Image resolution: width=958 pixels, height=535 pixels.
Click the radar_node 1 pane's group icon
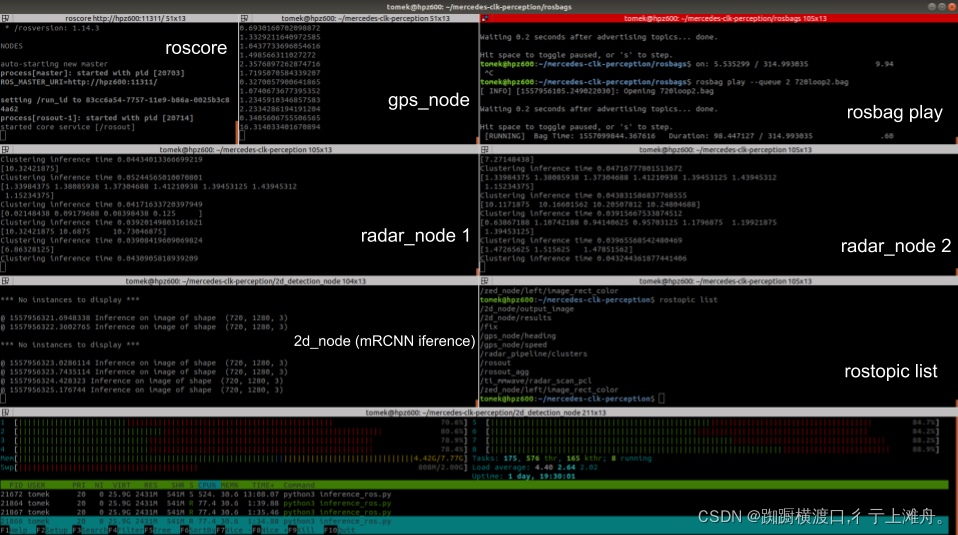tap(5, 149)
